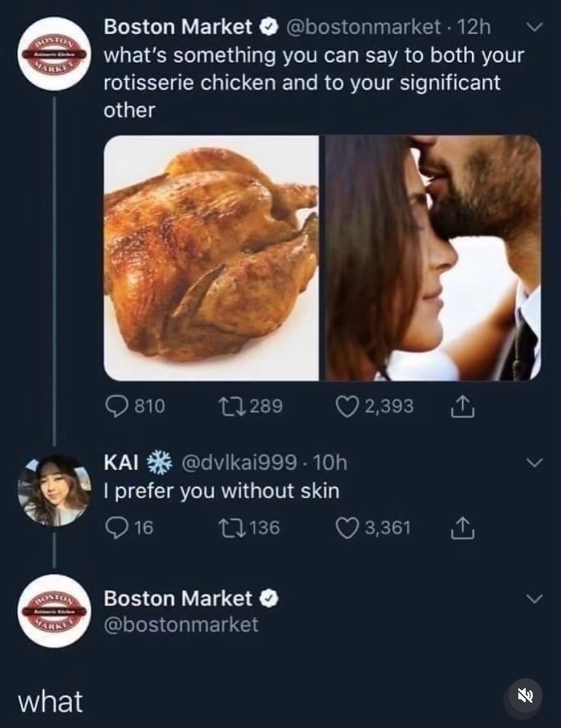Screen dimensions: 561x728
Task: View KAI's profile picture
Action: [55, 490]
